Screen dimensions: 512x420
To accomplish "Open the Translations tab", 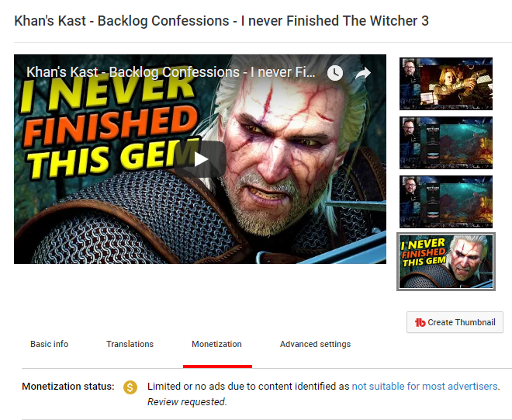I will coord(130,344).
